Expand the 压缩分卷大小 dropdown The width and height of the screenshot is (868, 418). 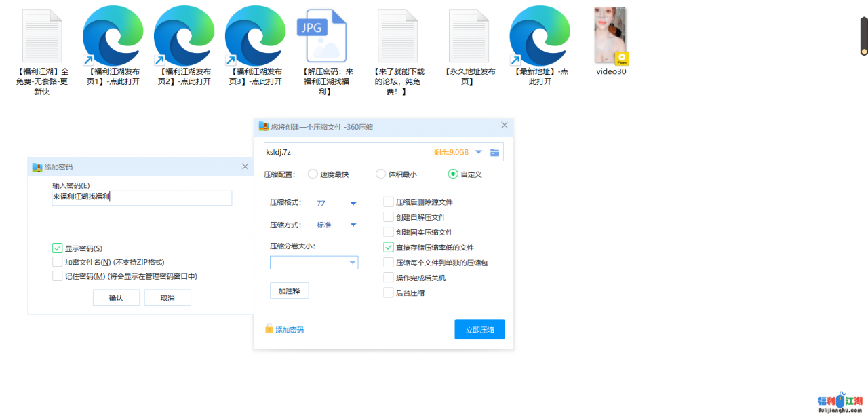(351, 262)
